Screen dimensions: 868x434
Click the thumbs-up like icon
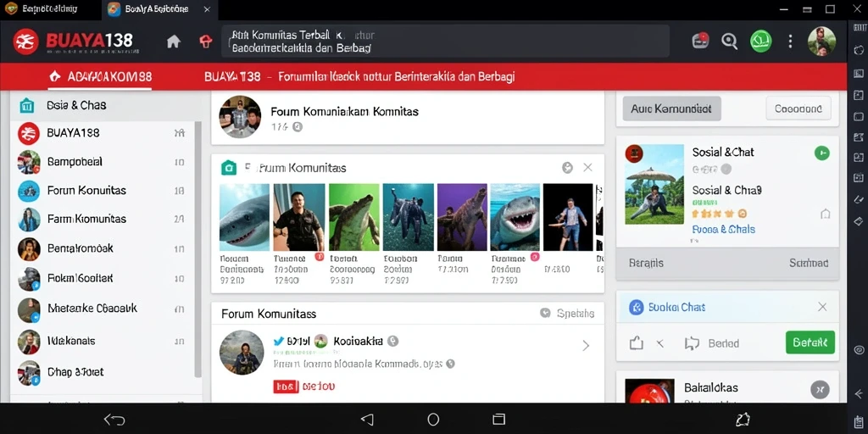(637, 343)
